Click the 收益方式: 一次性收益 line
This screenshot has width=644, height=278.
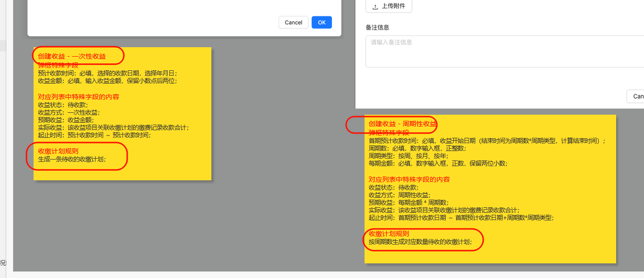coord(69,112)
